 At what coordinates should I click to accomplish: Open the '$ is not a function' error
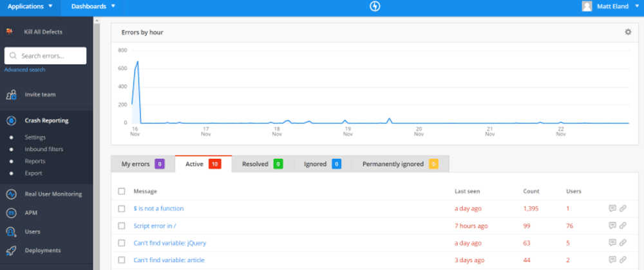[x=158, y=208]
